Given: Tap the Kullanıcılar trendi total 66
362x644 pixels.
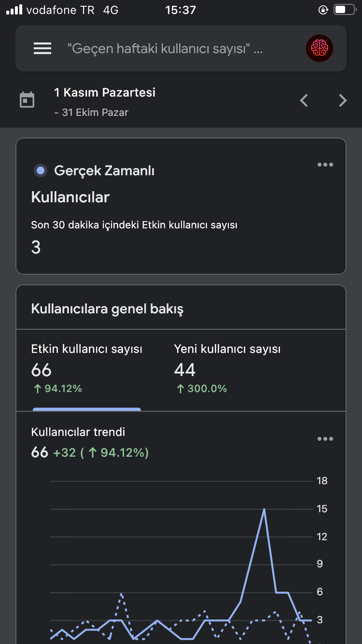Looking at the screenshot, I should coord(40,452).
